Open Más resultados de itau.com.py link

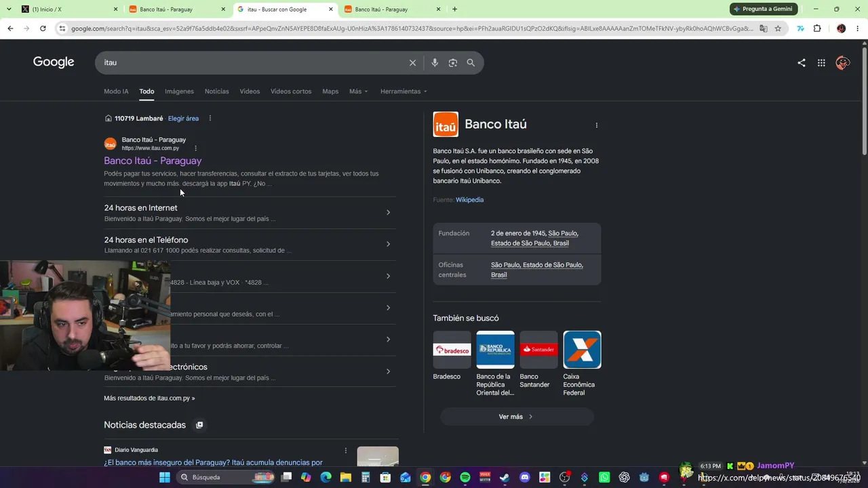[x=149, y=399]
